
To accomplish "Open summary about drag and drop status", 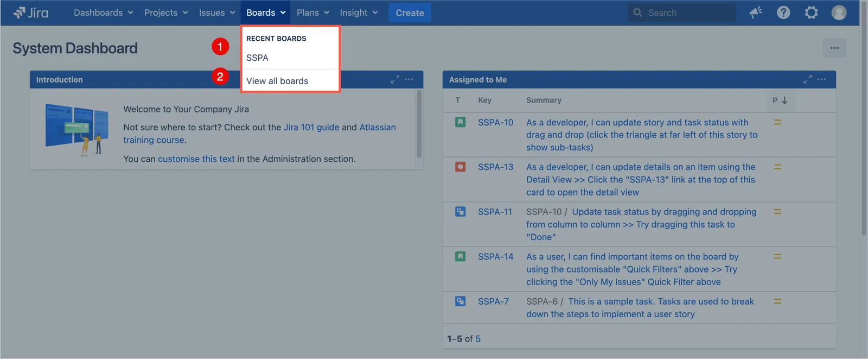I will 642,135.
